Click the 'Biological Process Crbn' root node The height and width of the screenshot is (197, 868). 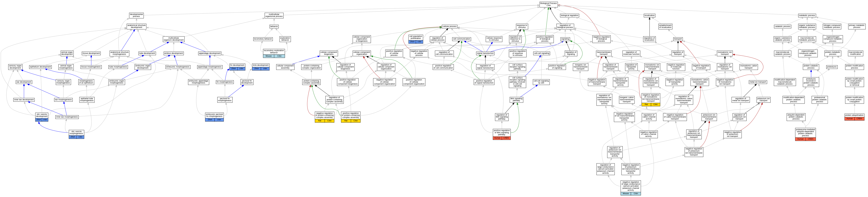tap(549, 4)
